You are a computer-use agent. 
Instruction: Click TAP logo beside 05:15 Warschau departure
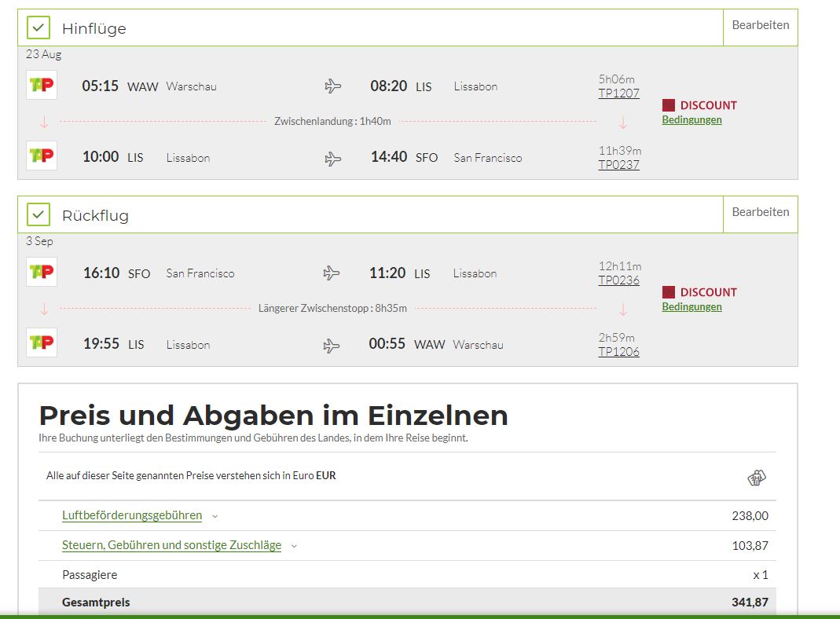click(x=42, y=85)
